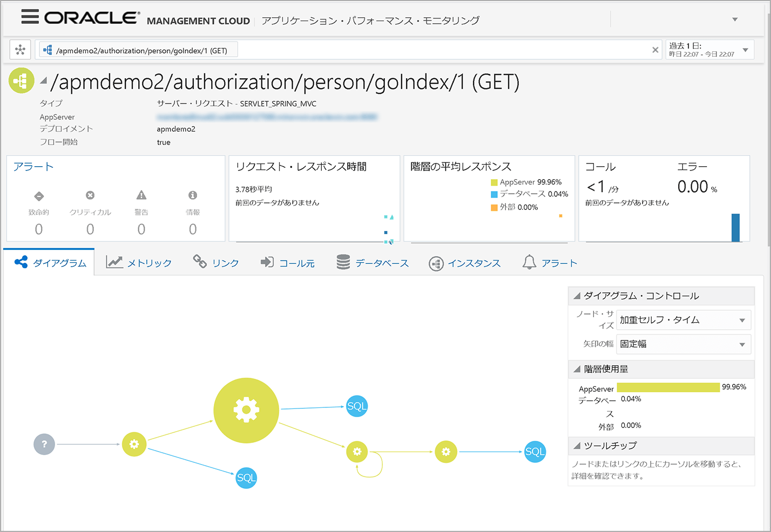
Task: Open the コール元 tab
Action: point(287,263)
